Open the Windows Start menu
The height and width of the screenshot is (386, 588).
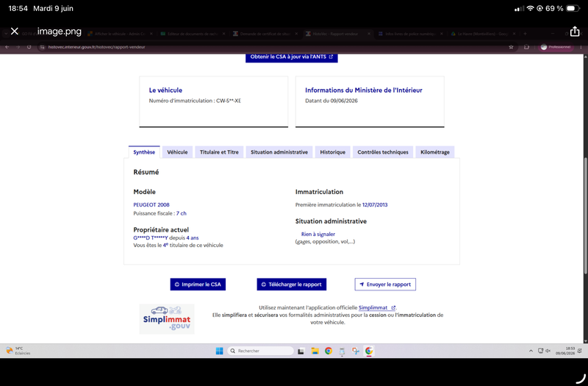pyautogui.click(x=219, y=351)
